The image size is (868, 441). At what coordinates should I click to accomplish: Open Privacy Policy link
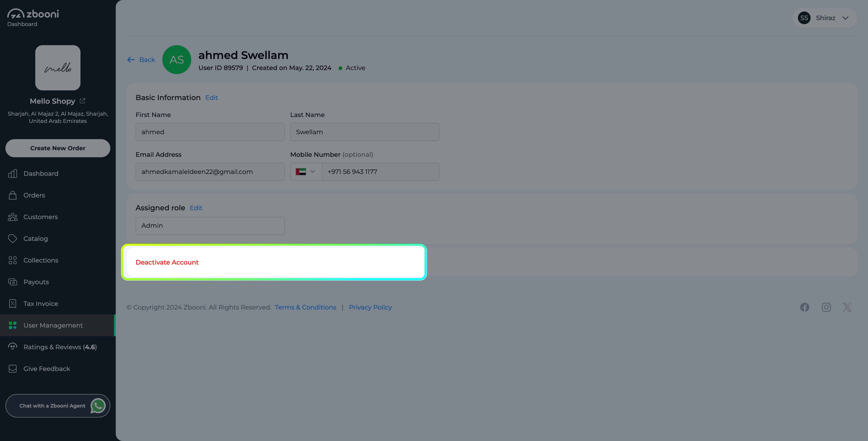pyautogui.click(x=370, y=307)
